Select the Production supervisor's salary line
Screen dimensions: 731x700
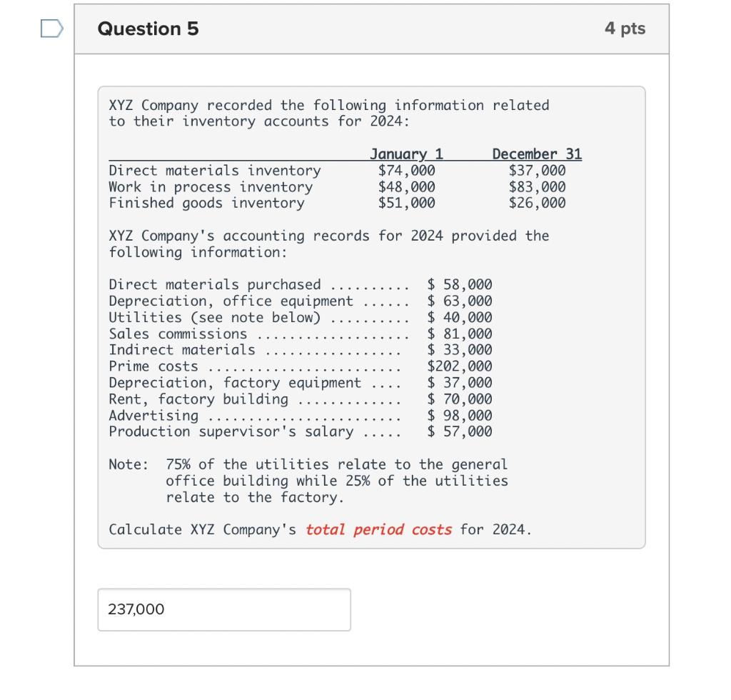[x=300, y=431]
